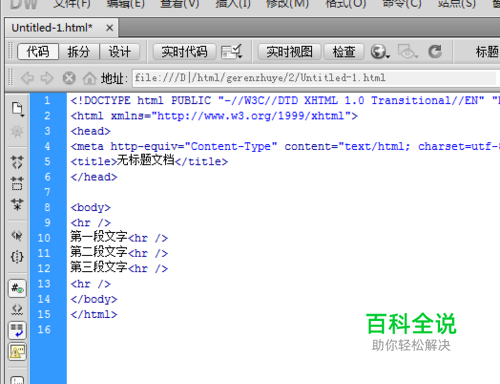This screenshot has width=500, height=384.
Task: Open the Insert (插入) menu
Action: pyautogui.click(x=233, y=4)
